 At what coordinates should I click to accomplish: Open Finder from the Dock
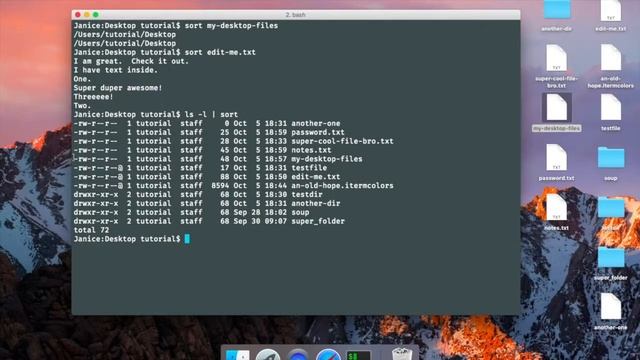point(238,355)
